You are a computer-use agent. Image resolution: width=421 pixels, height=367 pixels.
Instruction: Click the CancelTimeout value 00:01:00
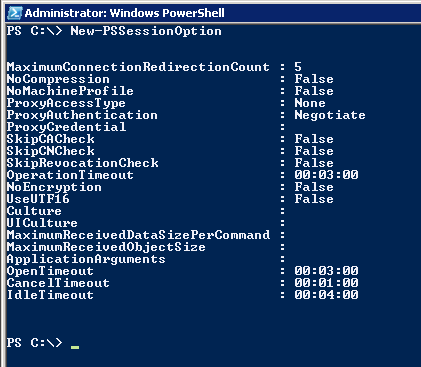326,283
